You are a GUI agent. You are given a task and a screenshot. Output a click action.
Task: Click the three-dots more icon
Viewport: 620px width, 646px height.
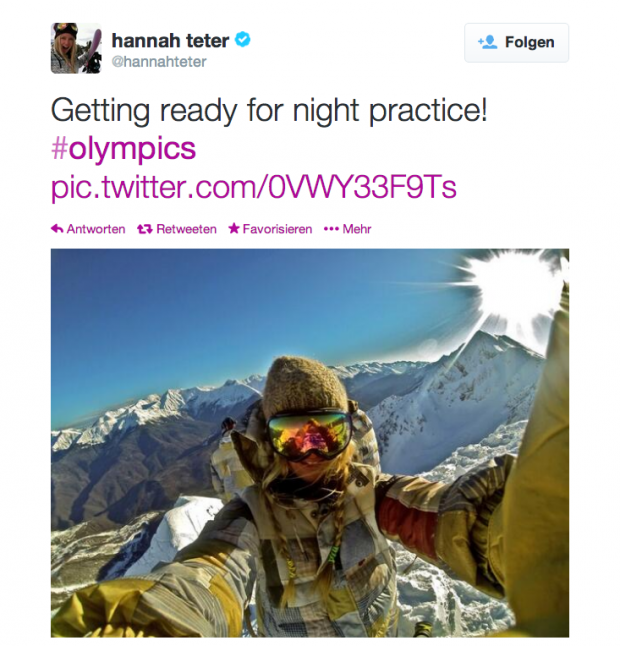(331, 229)
